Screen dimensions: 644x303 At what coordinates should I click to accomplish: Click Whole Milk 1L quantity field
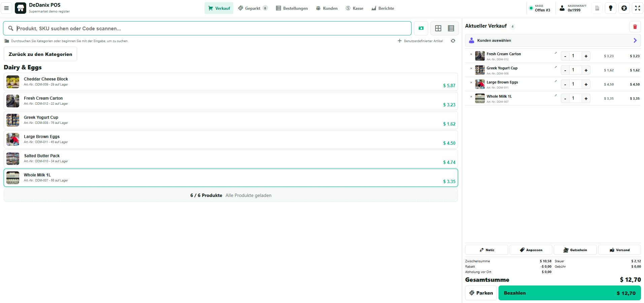[x=576, y=98]
